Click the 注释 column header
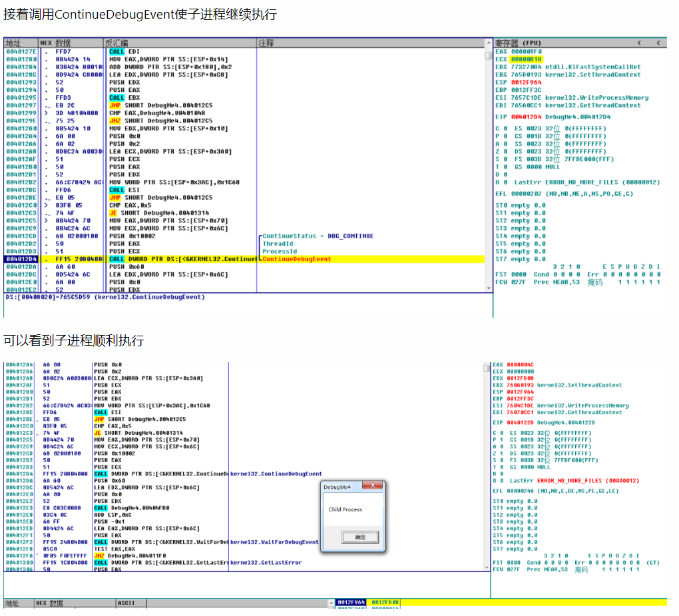Screen dimensions: 679x616 (371, 43)
